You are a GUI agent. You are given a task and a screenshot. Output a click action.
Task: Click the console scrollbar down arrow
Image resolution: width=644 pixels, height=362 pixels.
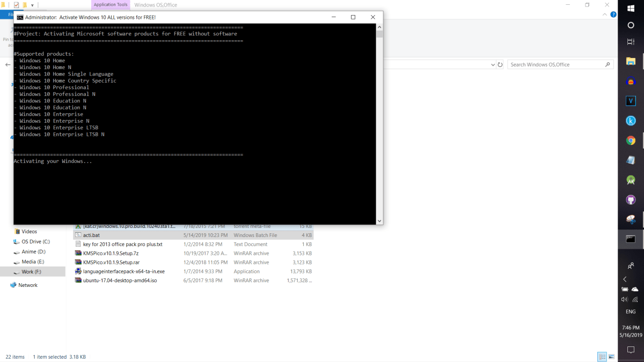(379, 220)
